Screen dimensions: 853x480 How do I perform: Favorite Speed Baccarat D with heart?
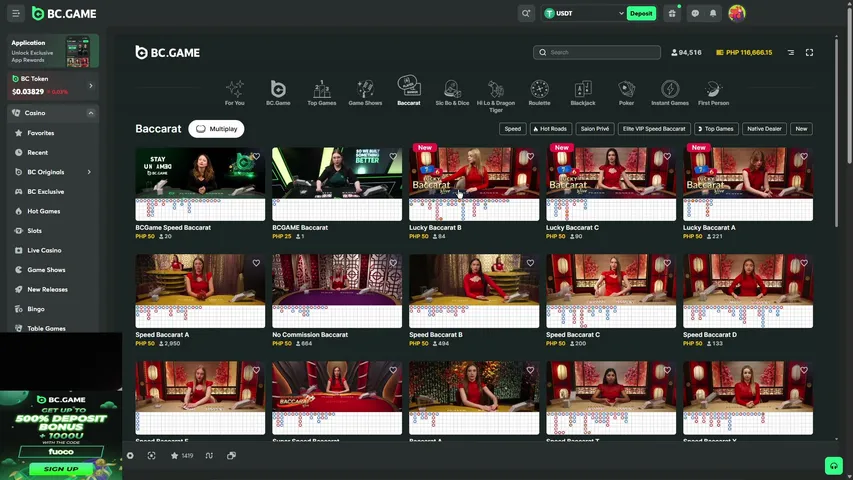click(x=804, y=263)
